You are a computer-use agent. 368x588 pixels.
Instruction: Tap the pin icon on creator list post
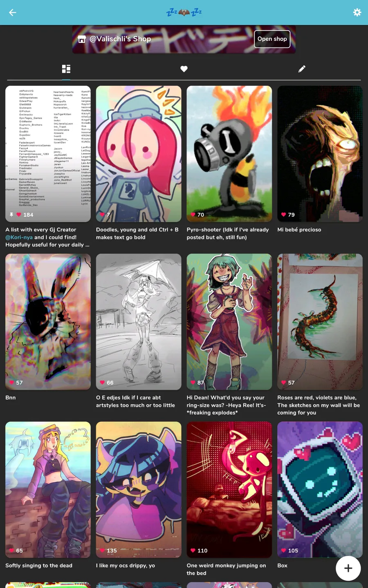pyautogui.click(x=11, y=214)
